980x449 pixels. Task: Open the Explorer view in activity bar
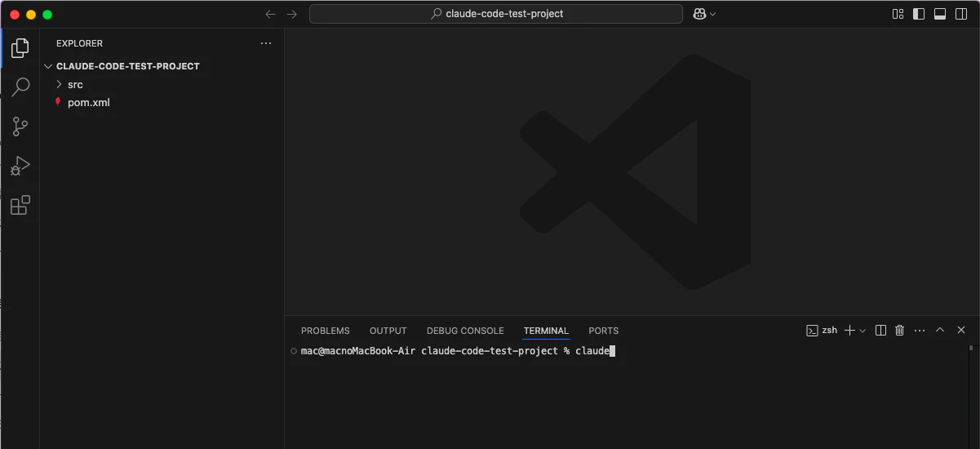(x=20, y=48)
